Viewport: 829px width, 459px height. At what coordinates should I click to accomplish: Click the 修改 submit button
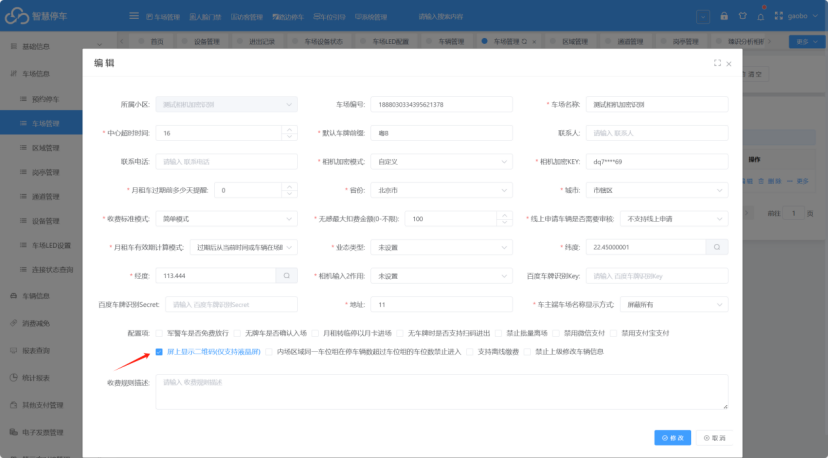click(673, 437)
